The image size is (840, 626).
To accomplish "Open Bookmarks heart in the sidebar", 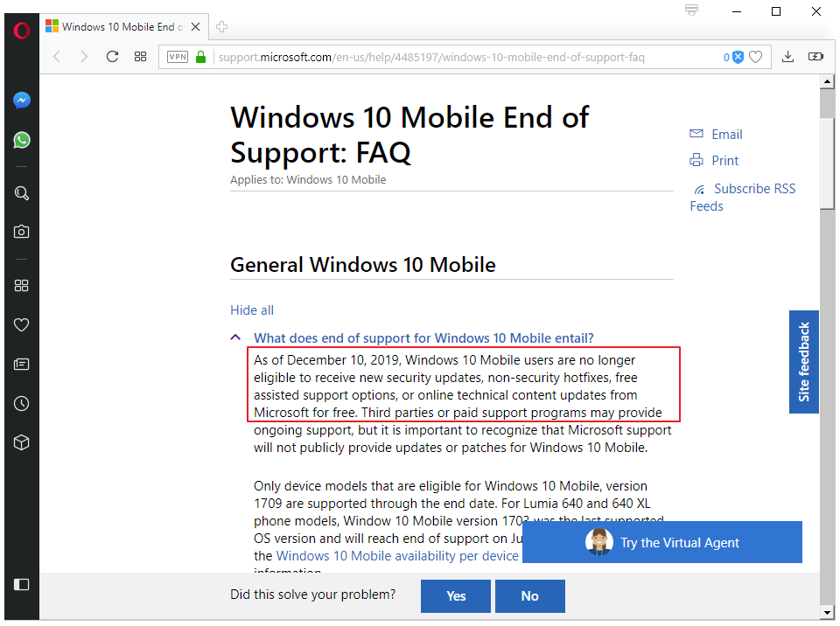I will (x=21, y=324).
